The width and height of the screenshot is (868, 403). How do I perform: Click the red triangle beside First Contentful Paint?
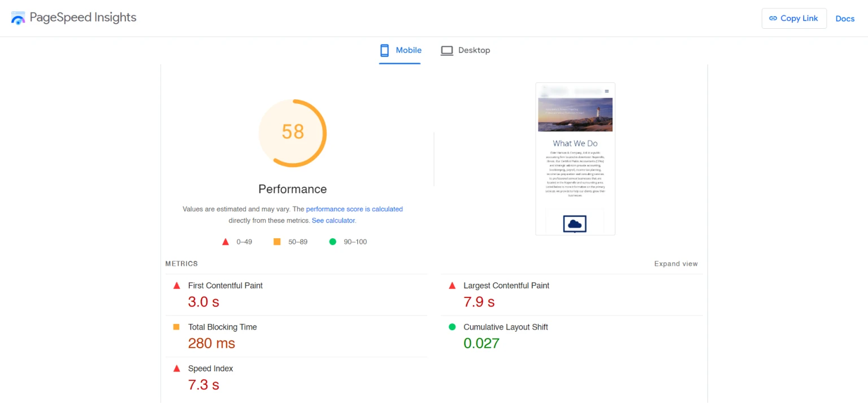click(176, 286)
